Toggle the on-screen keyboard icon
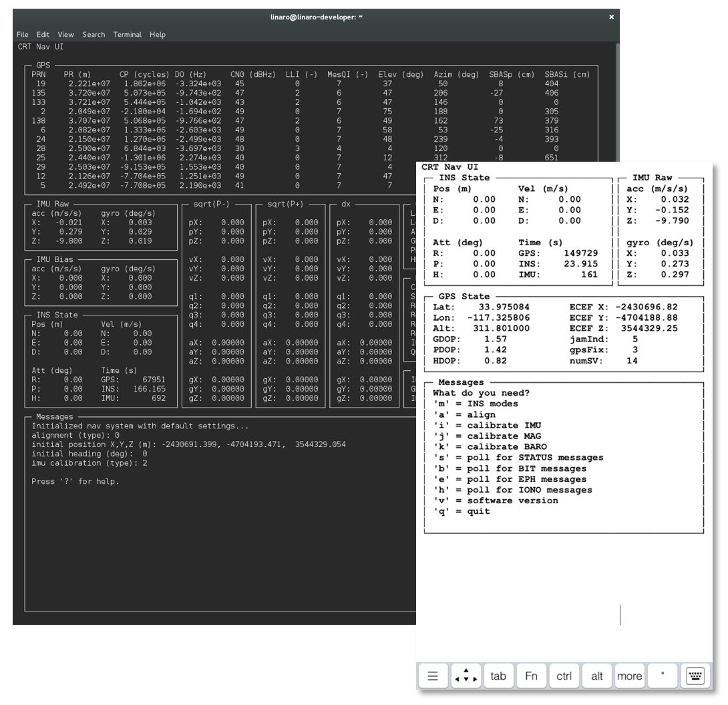 (x=695, y=676)
